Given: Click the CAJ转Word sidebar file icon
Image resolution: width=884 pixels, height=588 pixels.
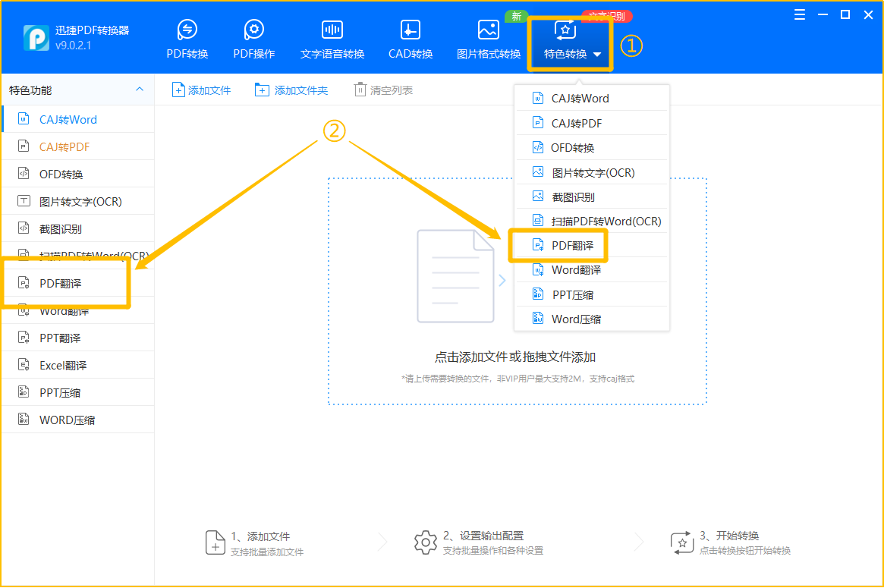Looking at the screenshot, I should [24, 119].
